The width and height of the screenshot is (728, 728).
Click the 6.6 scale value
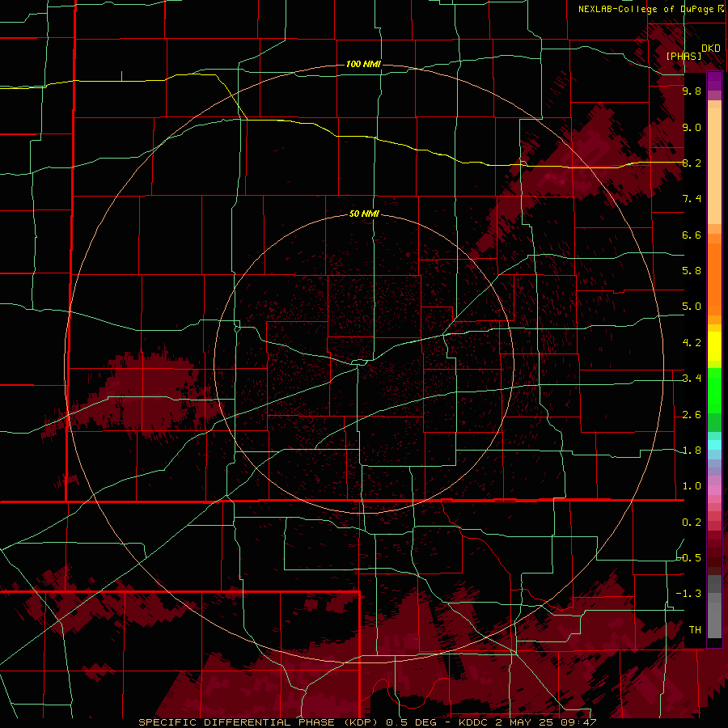pyautogui.click(x=692, y=235)
